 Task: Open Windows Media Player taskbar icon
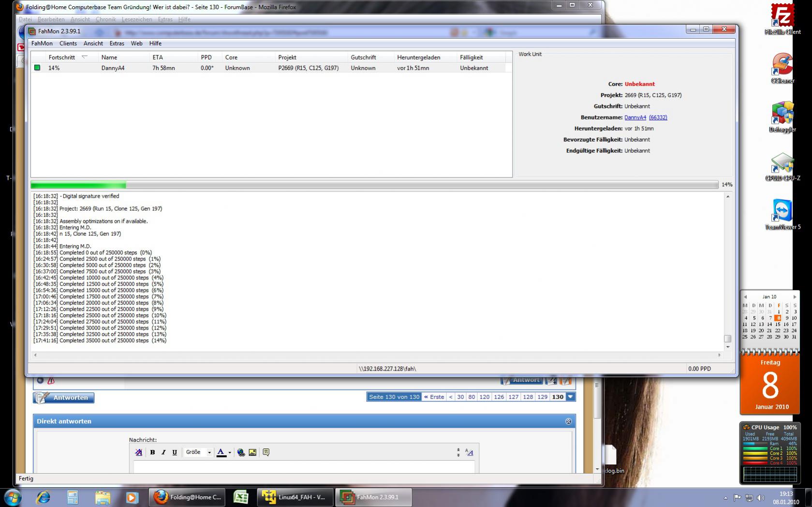tap(132, 497)
